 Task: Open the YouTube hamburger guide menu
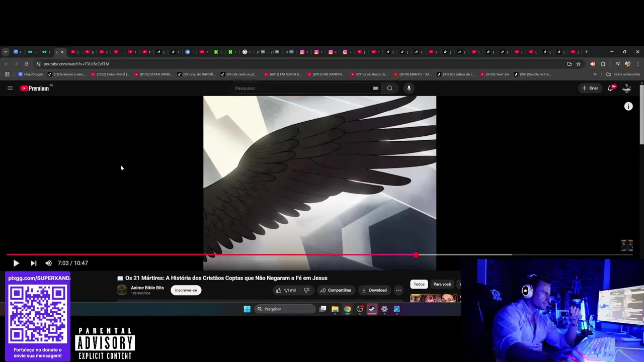pyautogui.click(x=10, y=88)
